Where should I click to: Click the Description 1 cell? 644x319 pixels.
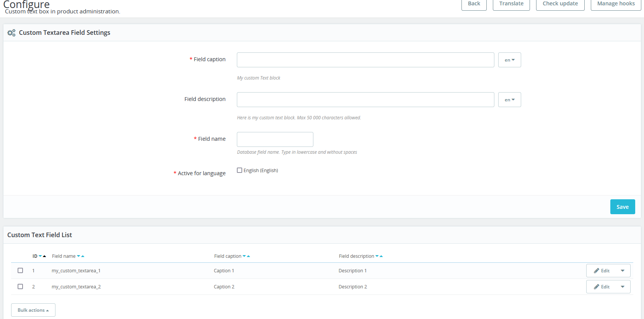click(x=352, y=271)
